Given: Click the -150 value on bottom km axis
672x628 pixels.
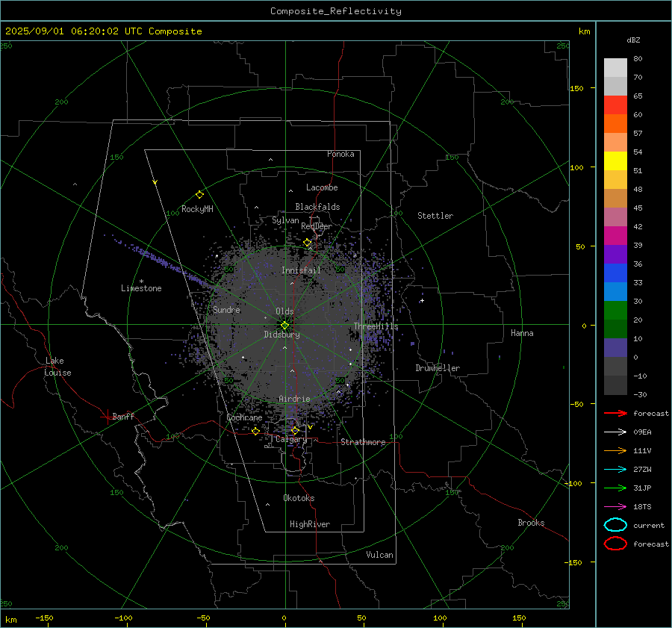Looking at the screenshot, I should click(44, 618).
